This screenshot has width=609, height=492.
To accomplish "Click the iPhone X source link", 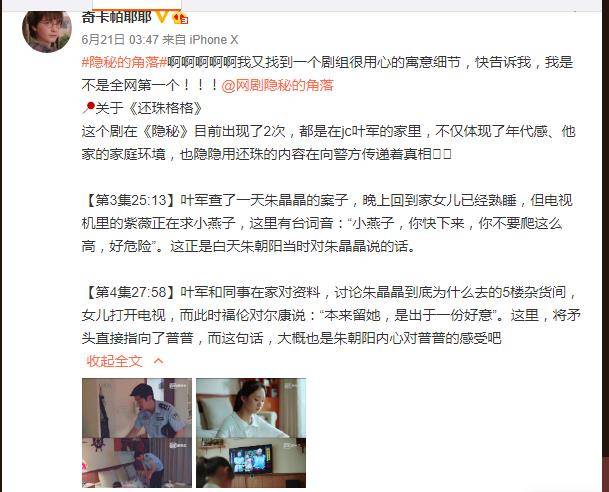I will pos(214,40).
